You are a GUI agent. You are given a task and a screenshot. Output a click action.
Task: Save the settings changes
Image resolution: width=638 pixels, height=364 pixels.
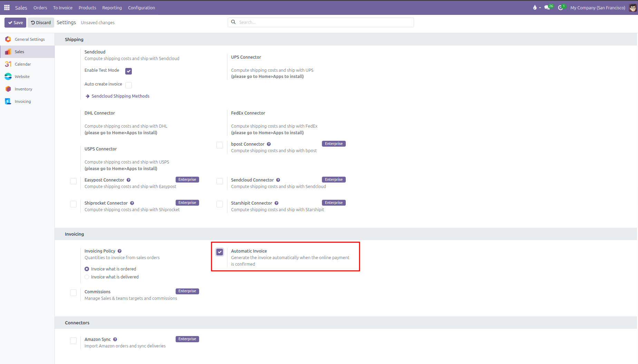[15, 22]
